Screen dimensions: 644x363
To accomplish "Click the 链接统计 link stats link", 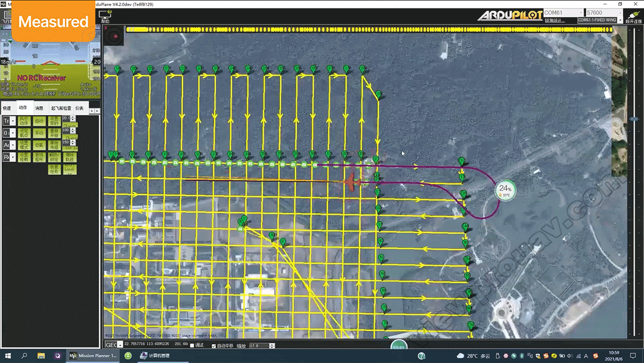I will (553, 20).
